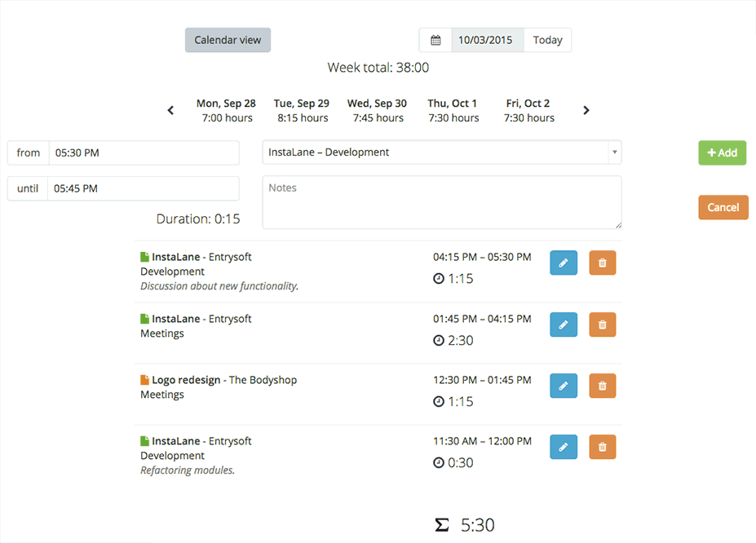This screenshot has width=756, height=543.
Task: Open the calendar date picker icon
Action: pyautogui.click(x=435, y=40)
